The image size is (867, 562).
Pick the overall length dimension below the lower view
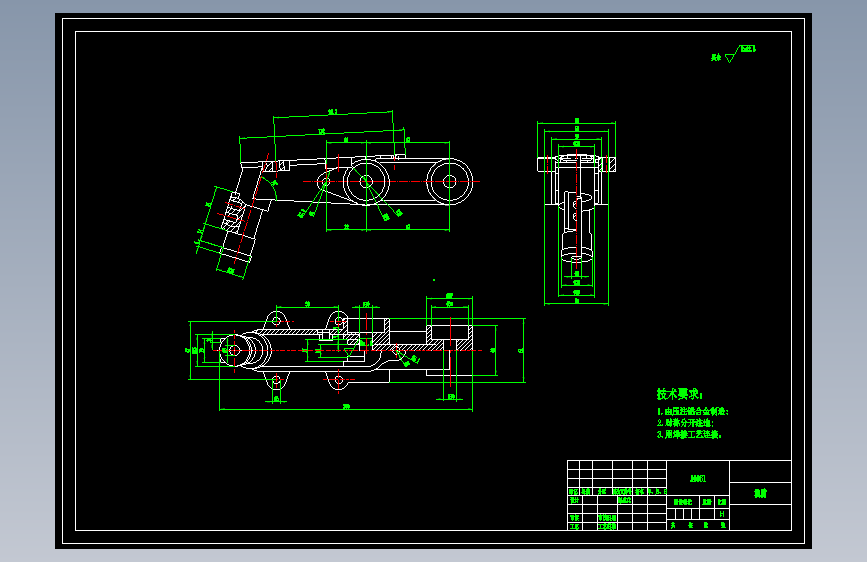[346, 408]
